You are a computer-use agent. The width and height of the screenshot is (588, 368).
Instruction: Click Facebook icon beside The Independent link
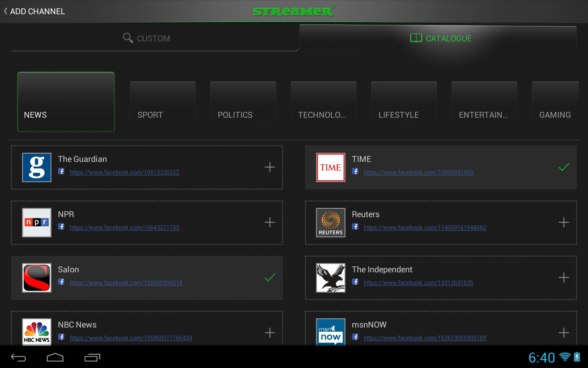coord(355,282)
